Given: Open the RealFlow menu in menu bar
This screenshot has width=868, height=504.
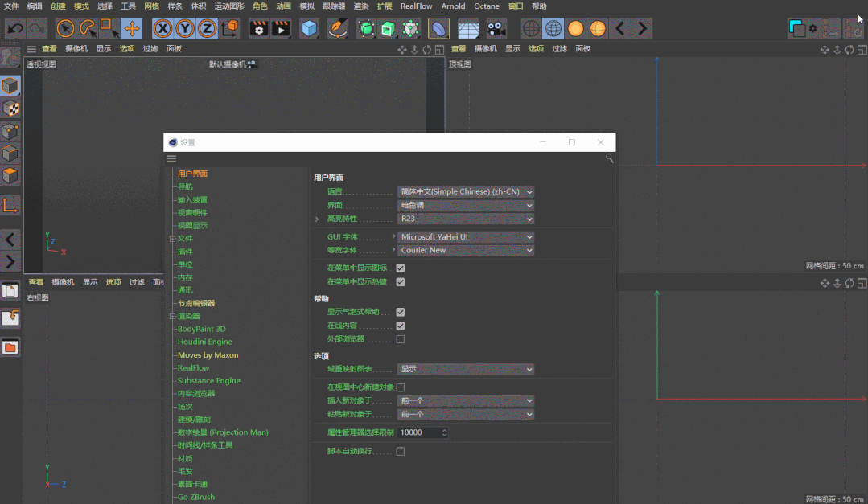Looking at the screenshot, I should coord(416,6).
